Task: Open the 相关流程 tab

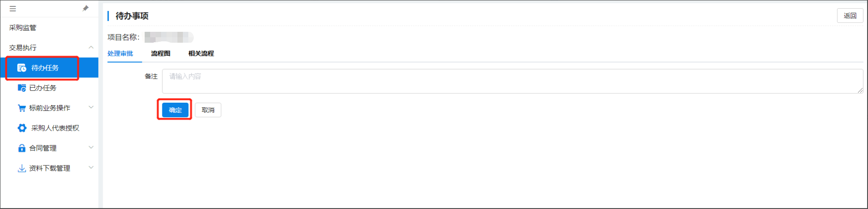Action: pyautogui.click(x=201, y=54)
